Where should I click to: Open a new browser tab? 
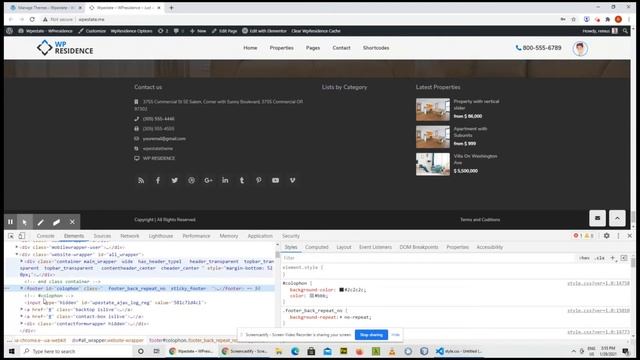(x=171, y=8)
